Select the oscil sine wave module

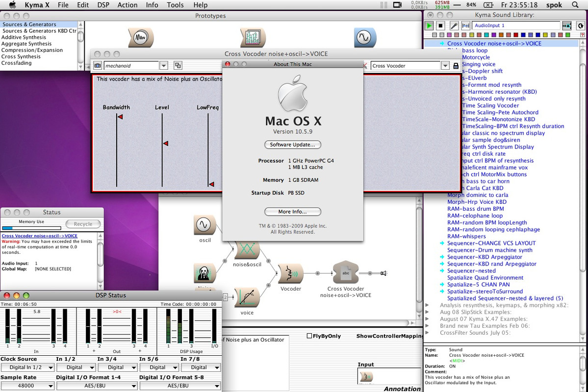(x=205, y=225)
